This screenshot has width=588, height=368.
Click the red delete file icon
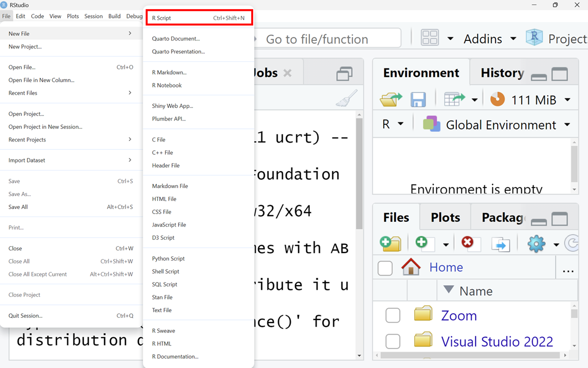[468, 243]
